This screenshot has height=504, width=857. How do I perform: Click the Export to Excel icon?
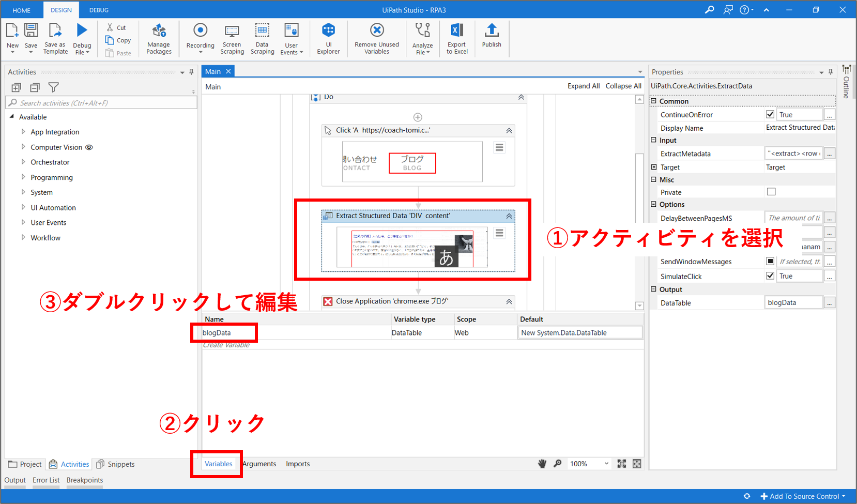coord(457,31)
